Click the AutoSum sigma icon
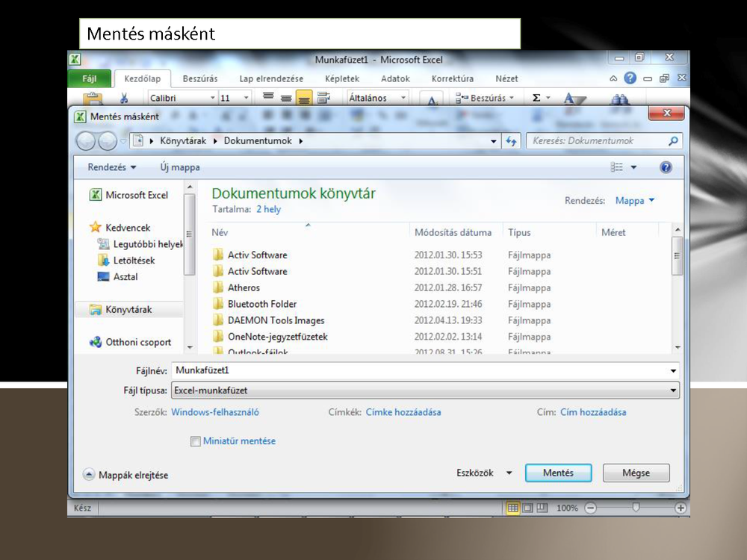Image resolution: width=747 pixels, height=560 pixels. pos(536,98)
